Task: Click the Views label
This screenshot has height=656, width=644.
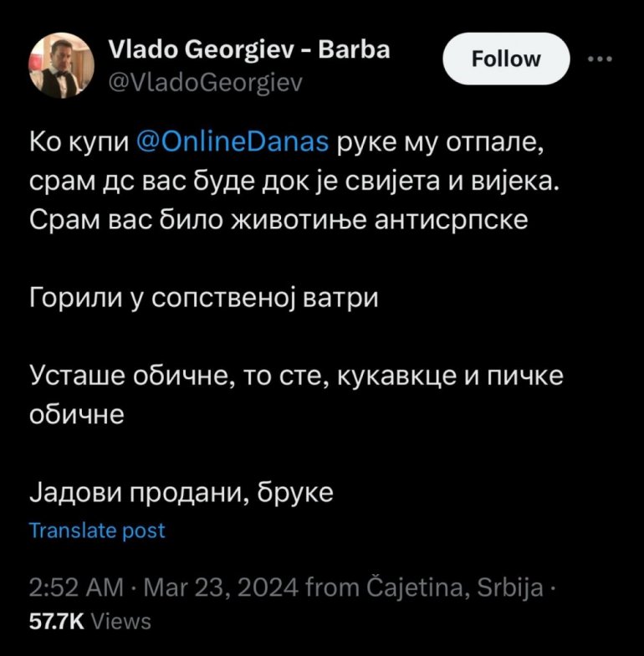Action: tap(120, 621)
